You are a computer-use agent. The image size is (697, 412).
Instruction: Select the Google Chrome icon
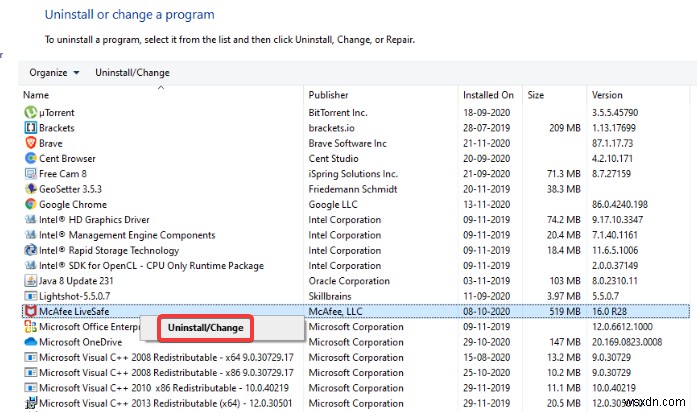pyautogui.click(x=30, y=204)
